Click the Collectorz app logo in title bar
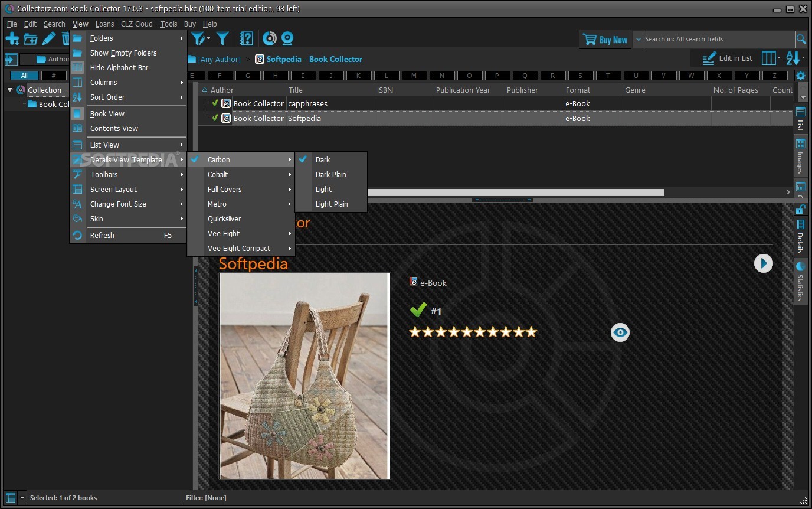This screenshot has height=509, width=812. pyautogui.click(x=9, y=9)
